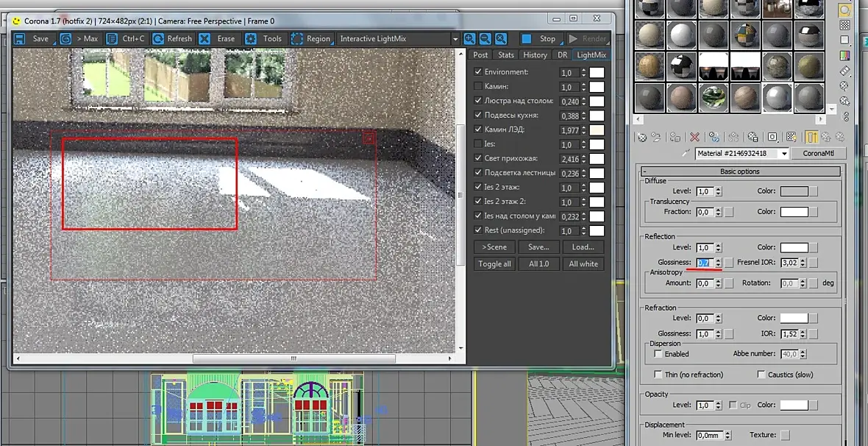The width and height of the screenshot is (868, 446).
Task: Enable the Камин light checkbox
Action: pos(478,87)
